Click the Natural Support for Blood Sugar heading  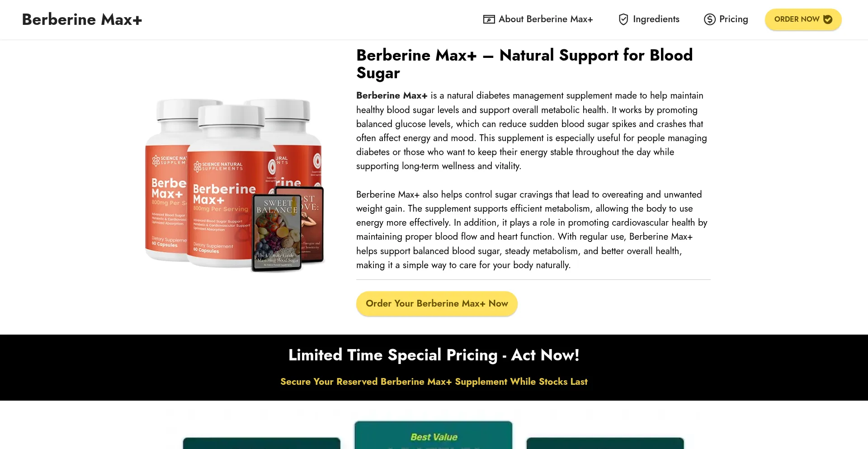point(524,64)
